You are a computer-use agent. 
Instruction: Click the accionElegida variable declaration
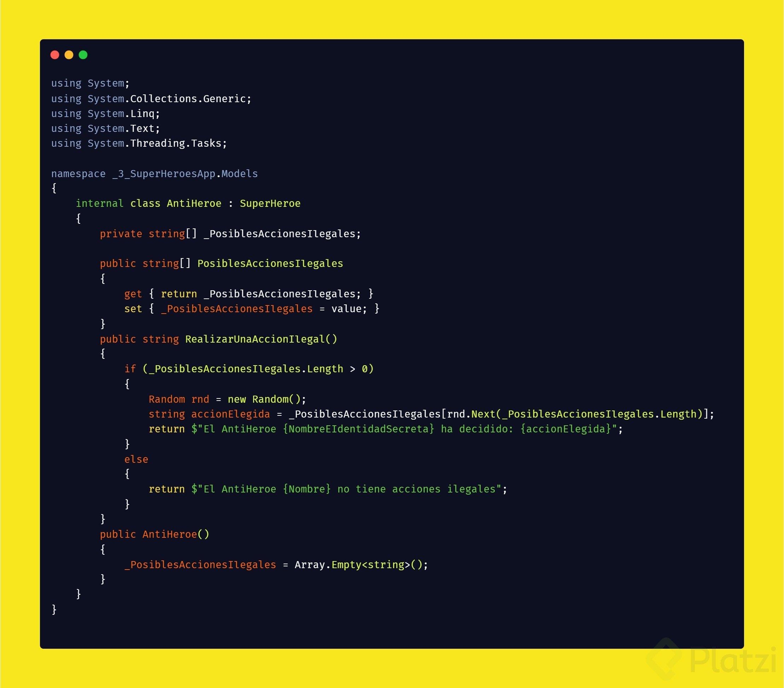pos(230,414)
